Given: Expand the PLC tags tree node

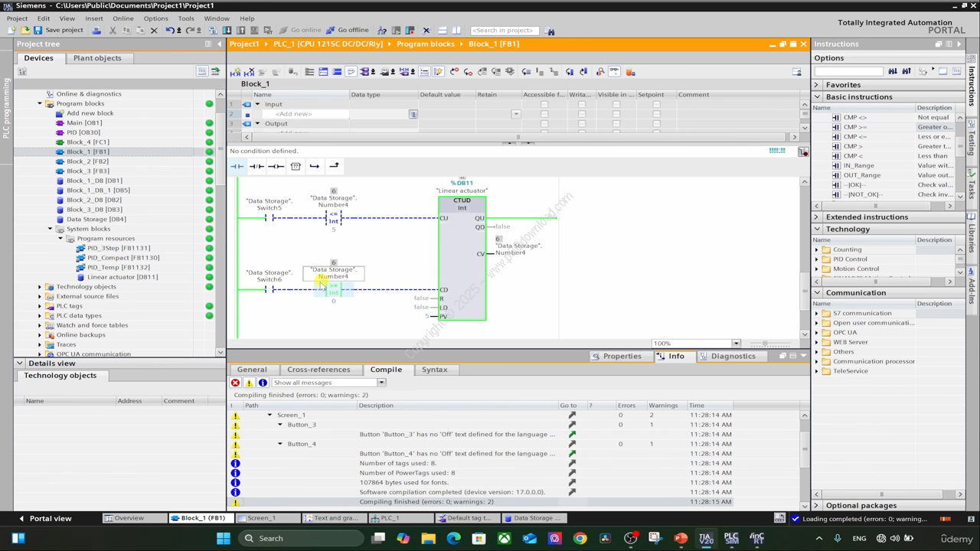Looking at the screenshot, I should [x=40, y=306].
